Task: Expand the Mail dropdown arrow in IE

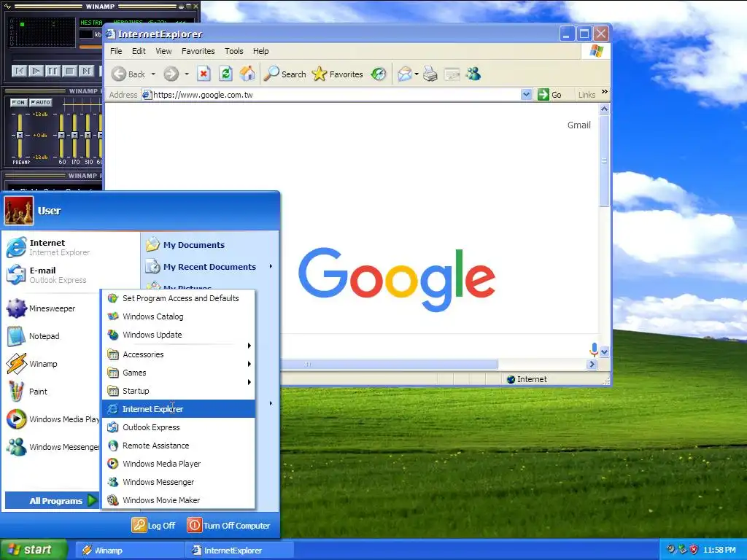Action: click(417, 74)
